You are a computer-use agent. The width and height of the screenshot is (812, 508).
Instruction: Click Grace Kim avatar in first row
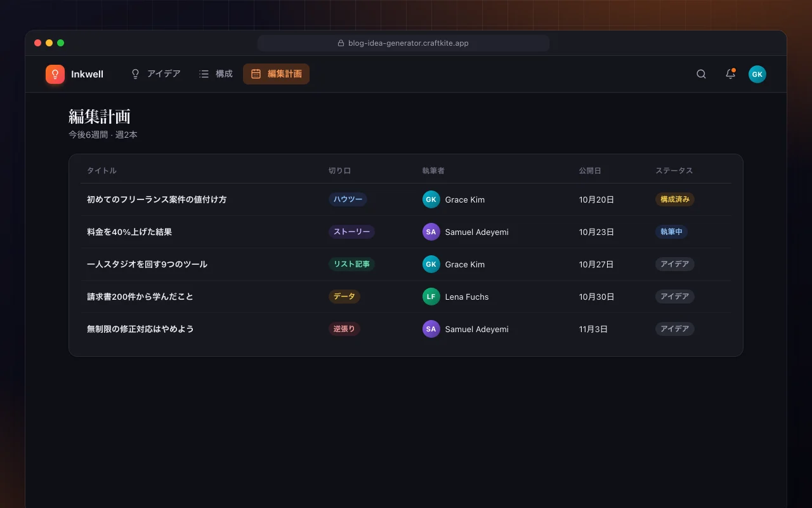click(x=431, y=199)
